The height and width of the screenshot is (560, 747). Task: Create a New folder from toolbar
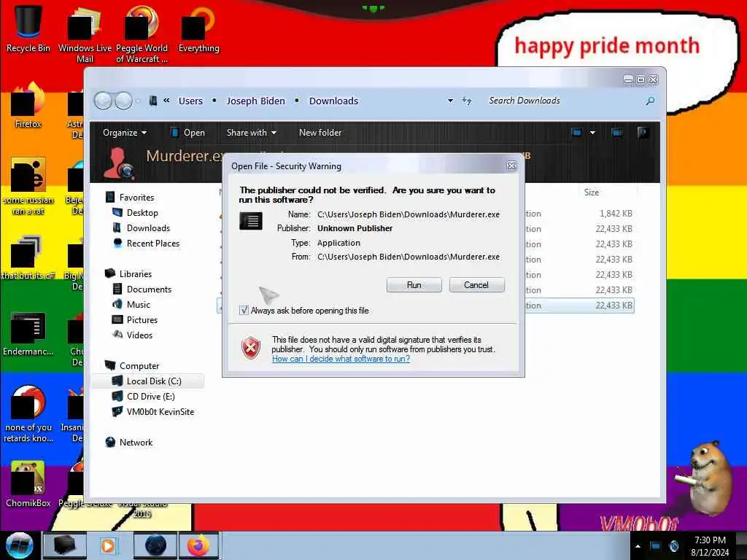point(320,133)
